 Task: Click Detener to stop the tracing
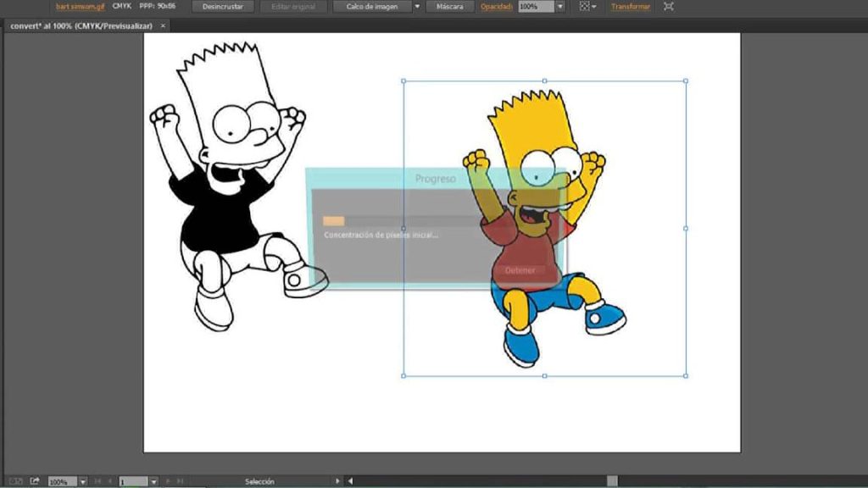(520, 270)
